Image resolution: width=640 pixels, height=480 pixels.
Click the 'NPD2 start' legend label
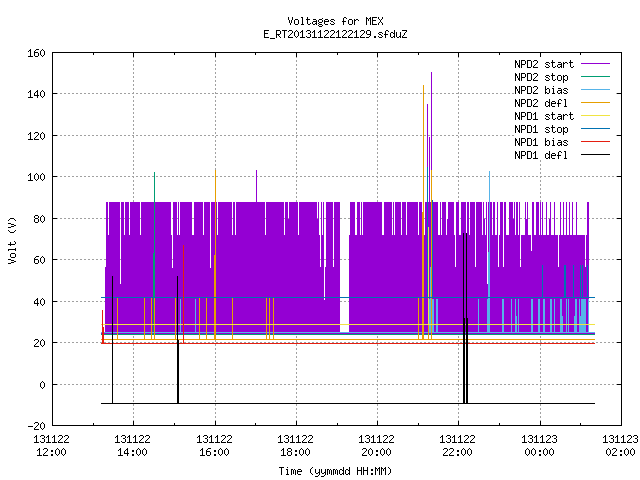[x=544, y=64]
